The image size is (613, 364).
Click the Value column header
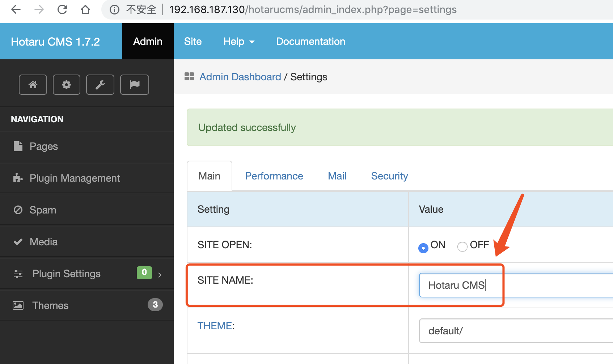[431, 209]
